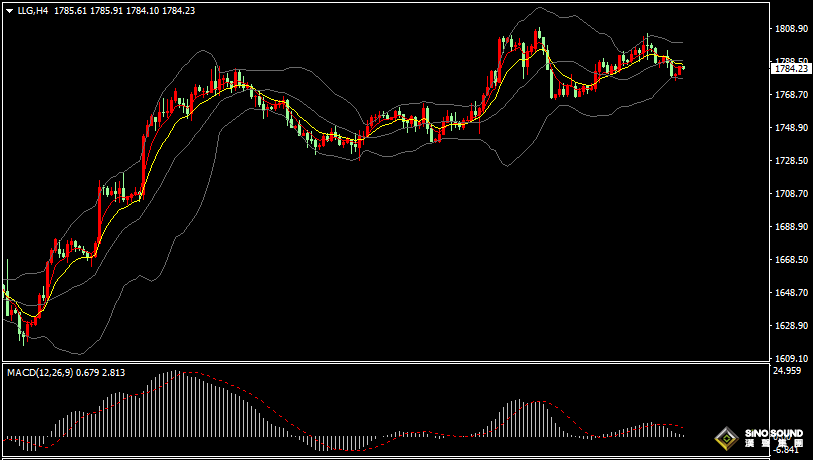Click the 1628.90 price axis label
Screen dimensions: 813x460
(792, 326)
